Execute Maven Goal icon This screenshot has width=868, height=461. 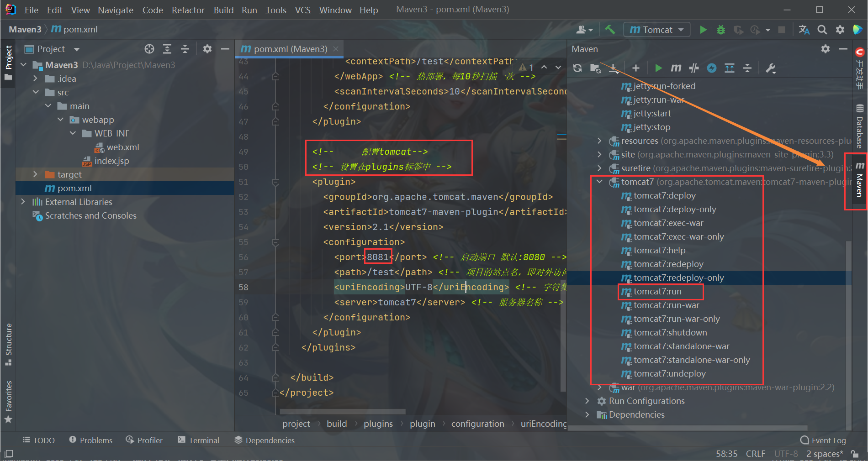[x=676, y=68]
